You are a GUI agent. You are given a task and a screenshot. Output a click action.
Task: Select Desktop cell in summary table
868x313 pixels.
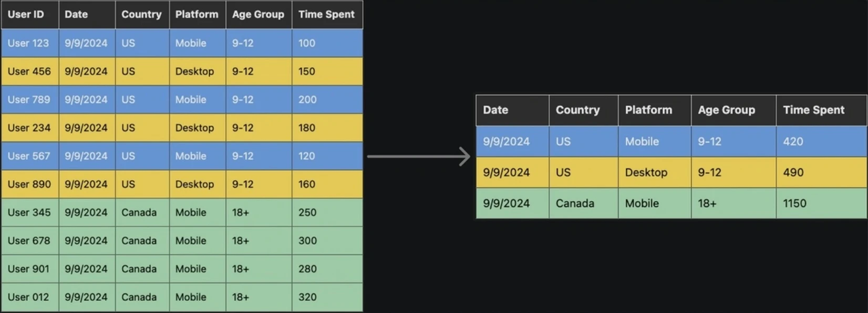tap(646, 173)
